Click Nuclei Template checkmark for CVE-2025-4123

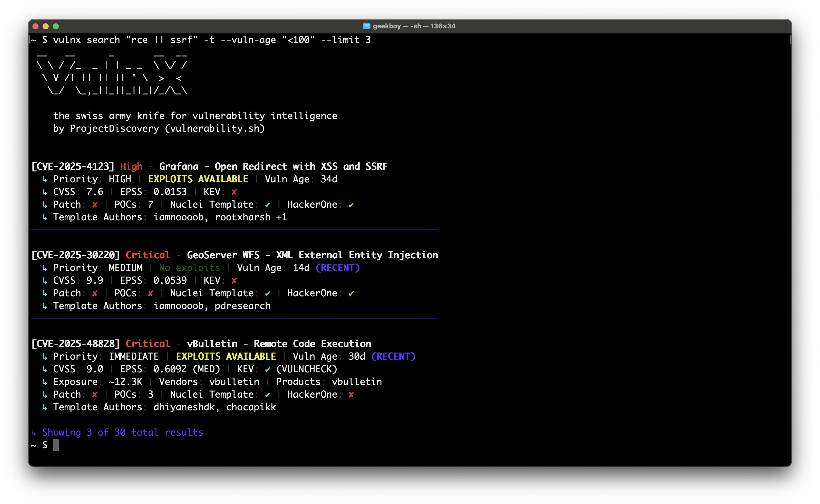267,205
